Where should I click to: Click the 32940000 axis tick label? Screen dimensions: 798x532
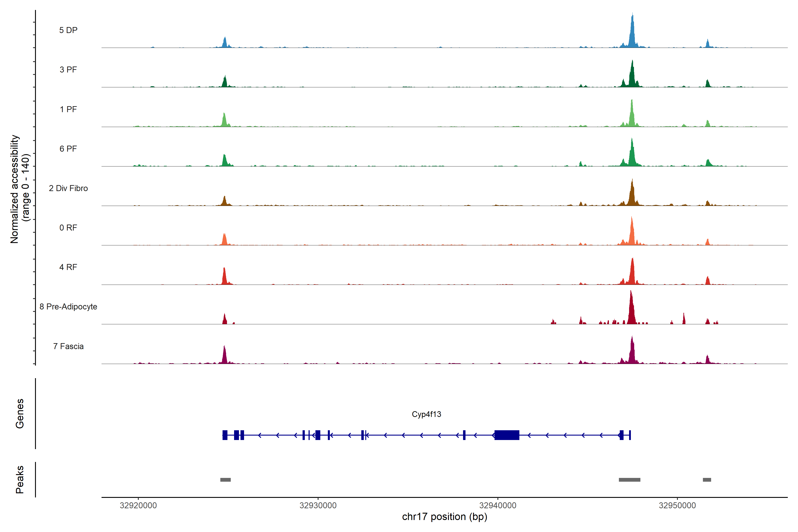coord(497,505)
